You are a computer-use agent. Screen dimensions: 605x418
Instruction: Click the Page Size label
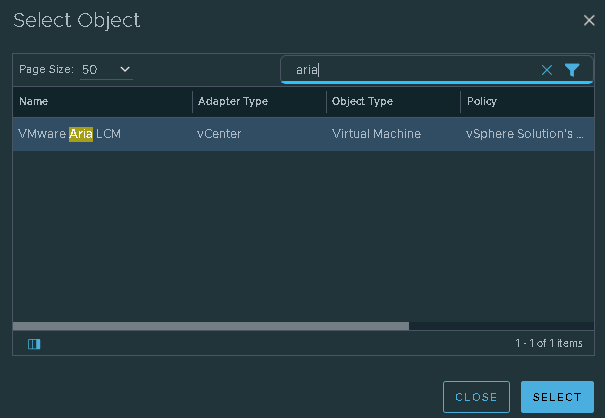pos(46,69)
